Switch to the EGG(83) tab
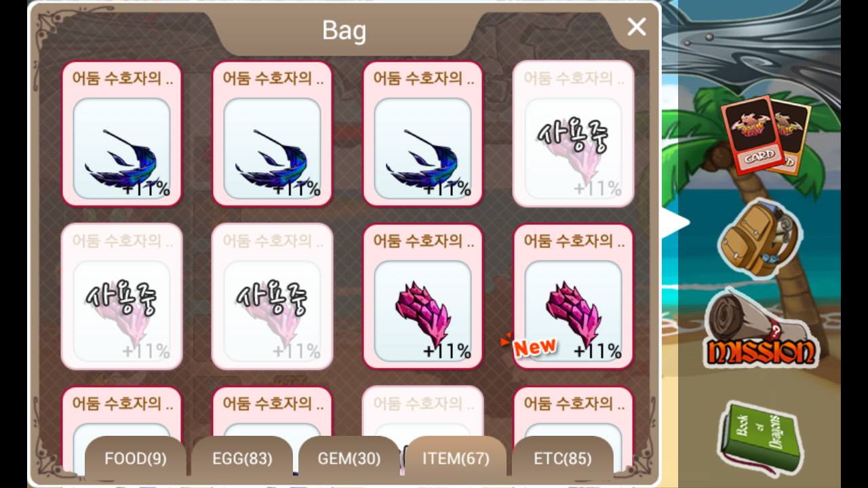This screenshot has height=488, width=868. [x=242, y=458]
